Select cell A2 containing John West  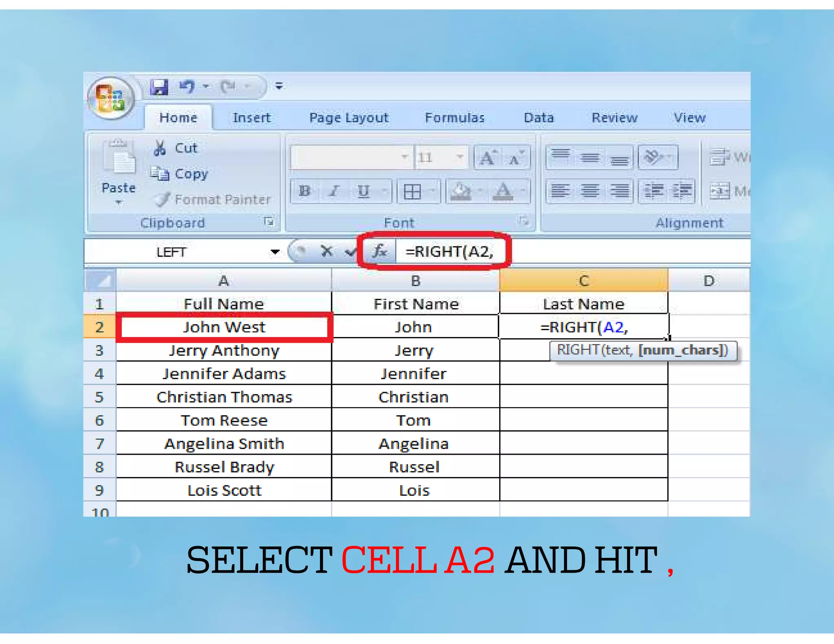[x=224, y=327]
